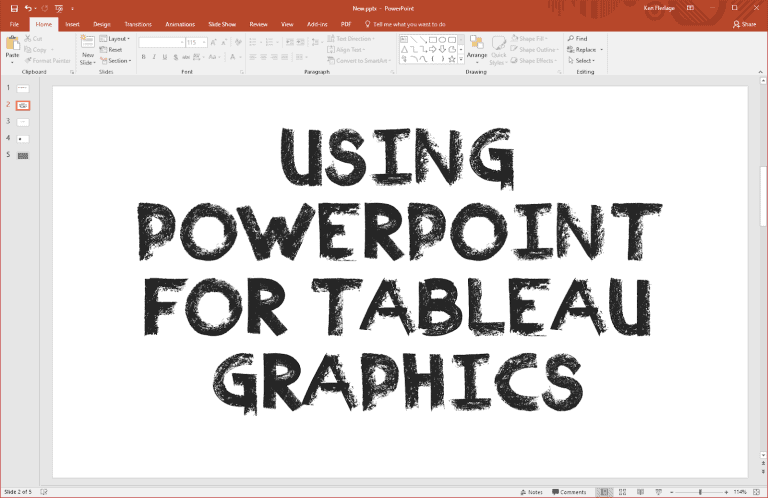Open the File menu tab
The height and width of the screenshot is (498, 768).
pyautogui.click(x=14, y=24)
